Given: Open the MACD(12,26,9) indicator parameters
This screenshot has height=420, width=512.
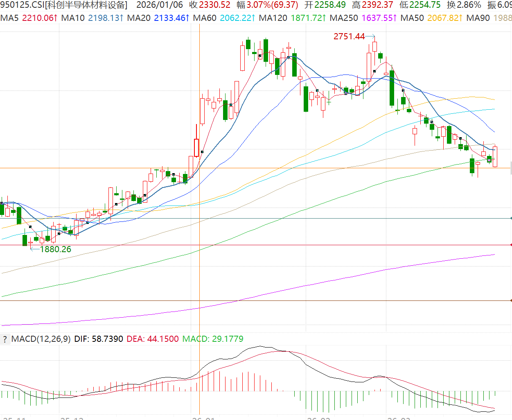Looking at the screenshot, I should (x=41, y=339).
